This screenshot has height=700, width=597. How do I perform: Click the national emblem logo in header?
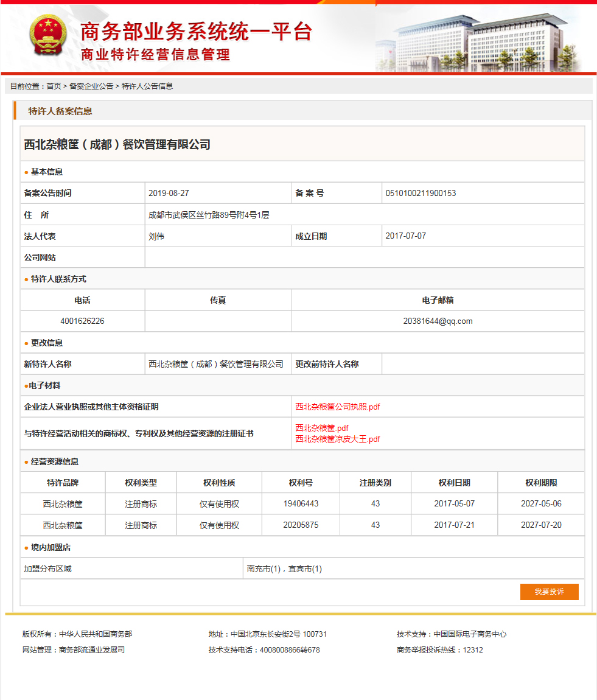[x=48, y=35]
